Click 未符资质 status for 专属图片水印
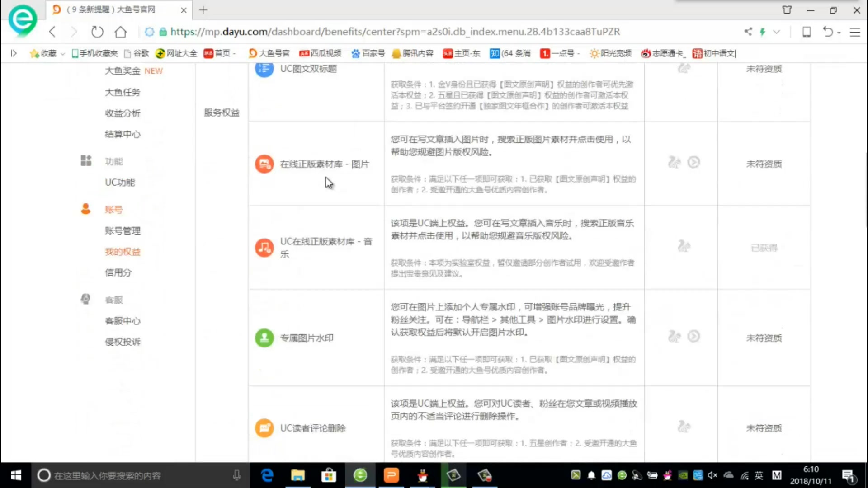The height and width of the screenshot is (488, 868). (x=764, y=338)
